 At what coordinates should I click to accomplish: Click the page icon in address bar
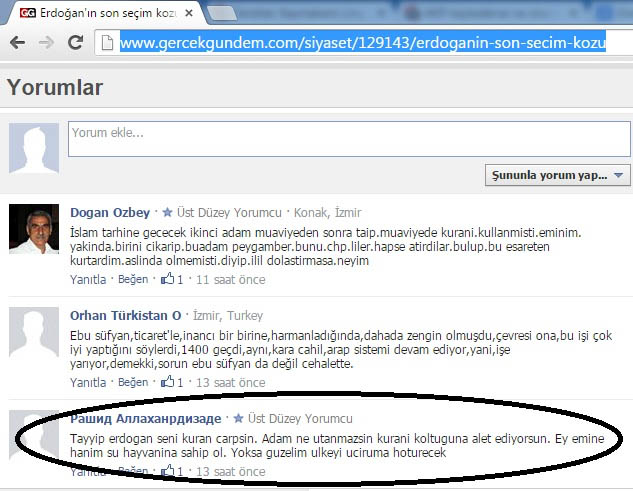click(108, 43)
